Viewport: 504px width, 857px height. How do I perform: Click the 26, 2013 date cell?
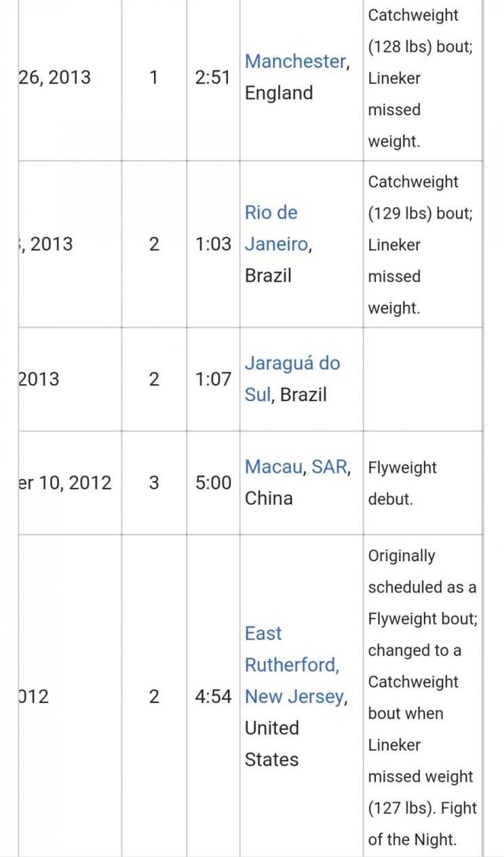pos(71,77)
